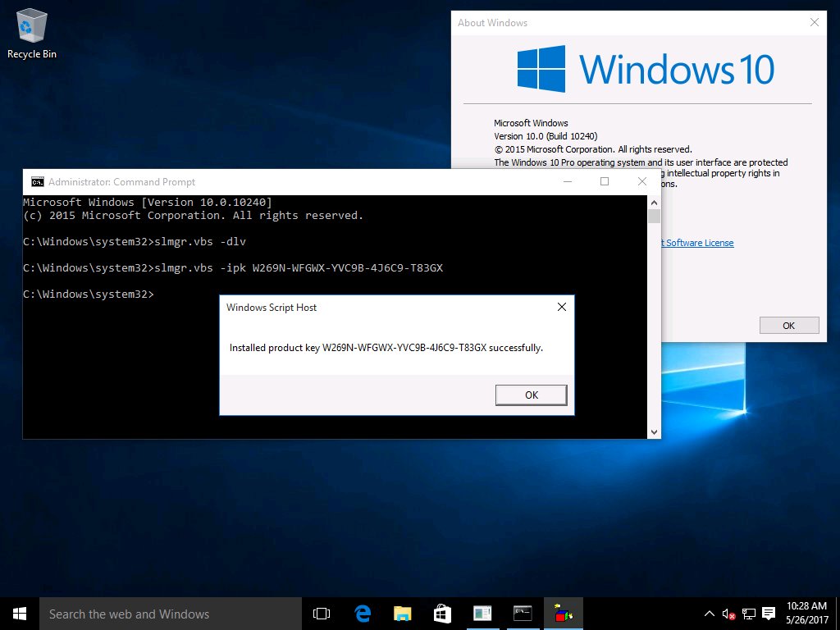Open the muted volume tray icon
This screenshot has width=840, height=630.
tap(728, 614)
